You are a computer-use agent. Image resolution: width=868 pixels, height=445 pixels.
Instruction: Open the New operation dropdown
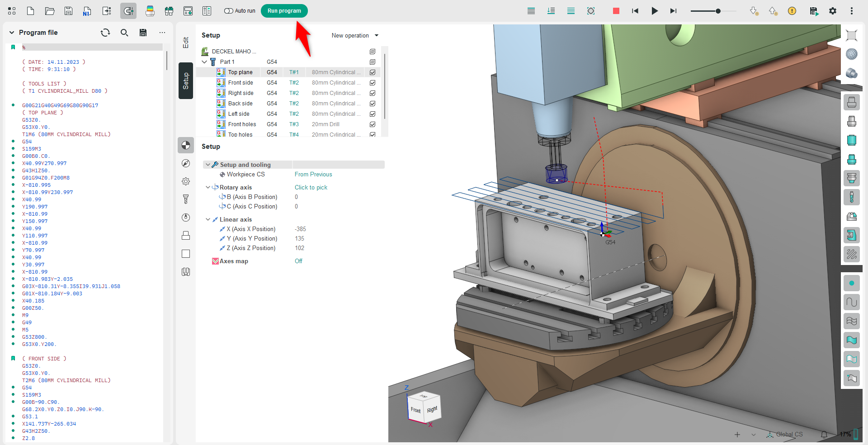click(x=355, y=36)
